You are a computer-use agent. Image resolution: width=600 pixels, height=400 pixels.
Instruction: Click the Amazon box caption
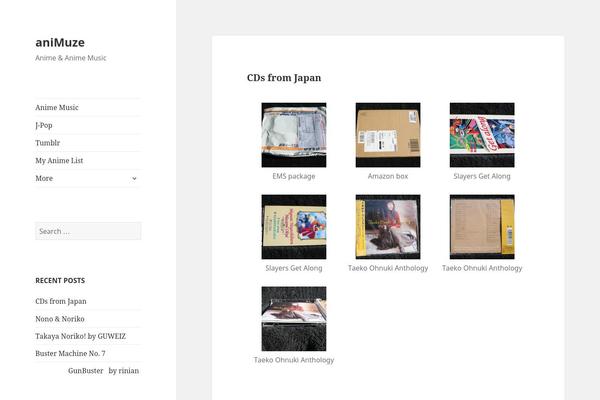click(x=388, y=176)
